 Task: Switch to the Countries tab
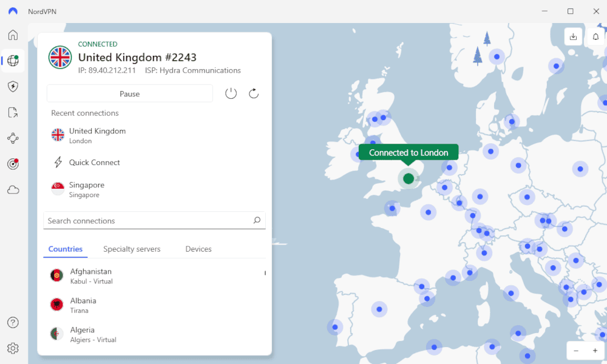(66, 249)
